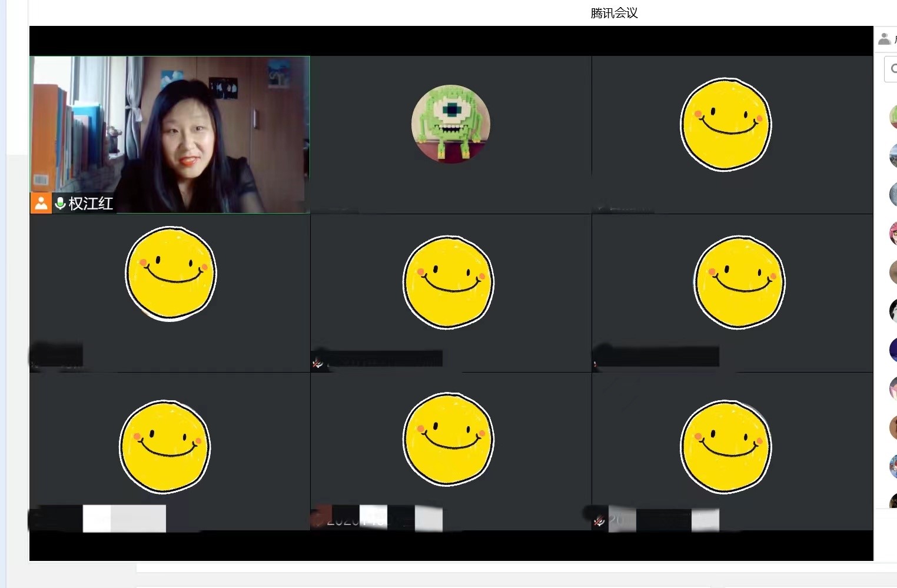
Task: Open the participants panel person icon
Action: point(884,39)
